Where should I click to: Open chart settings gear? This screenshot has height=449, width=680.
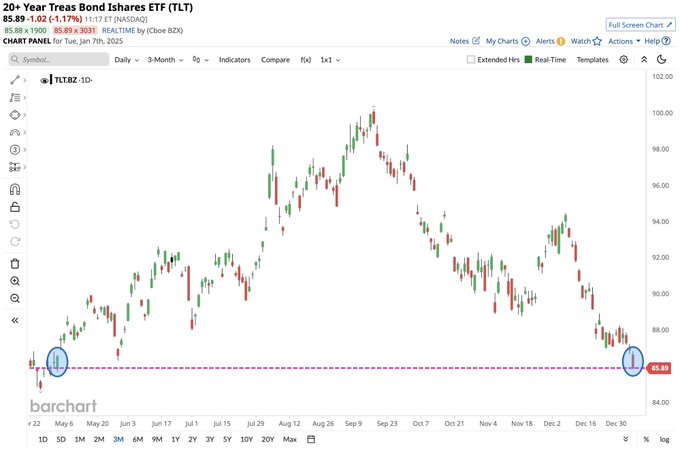tap(624, 59)
